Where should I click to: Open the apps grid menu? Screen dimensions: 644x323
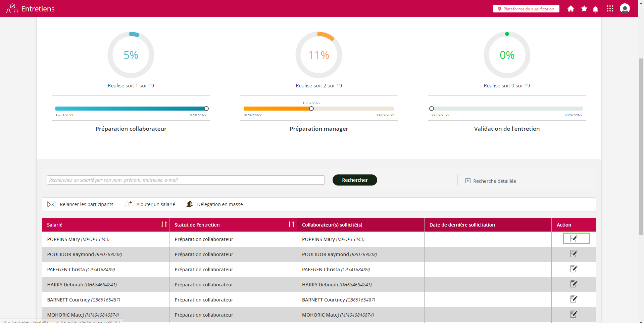point(610,9)
